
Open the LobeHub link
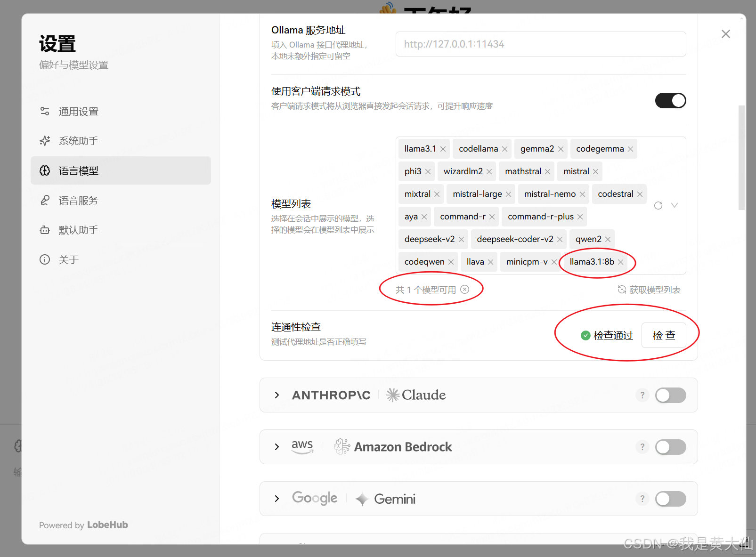click(107, 525)
